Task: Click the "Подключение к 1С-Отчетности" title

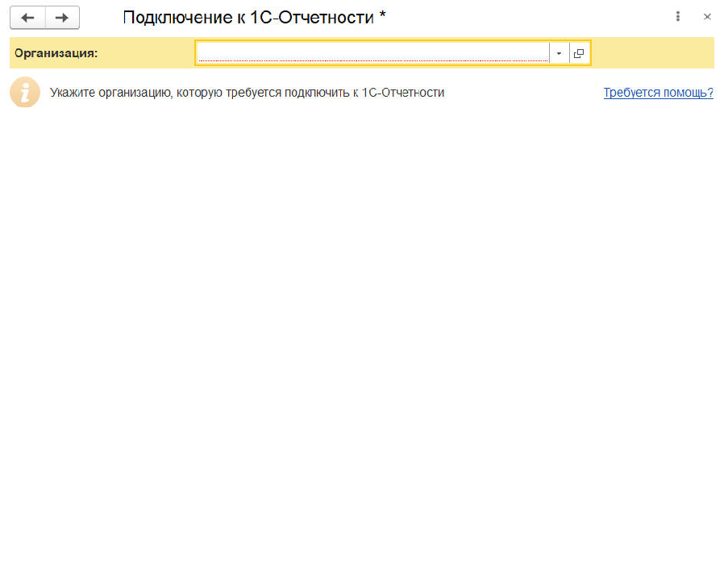Action: click(x=248, y=17)
